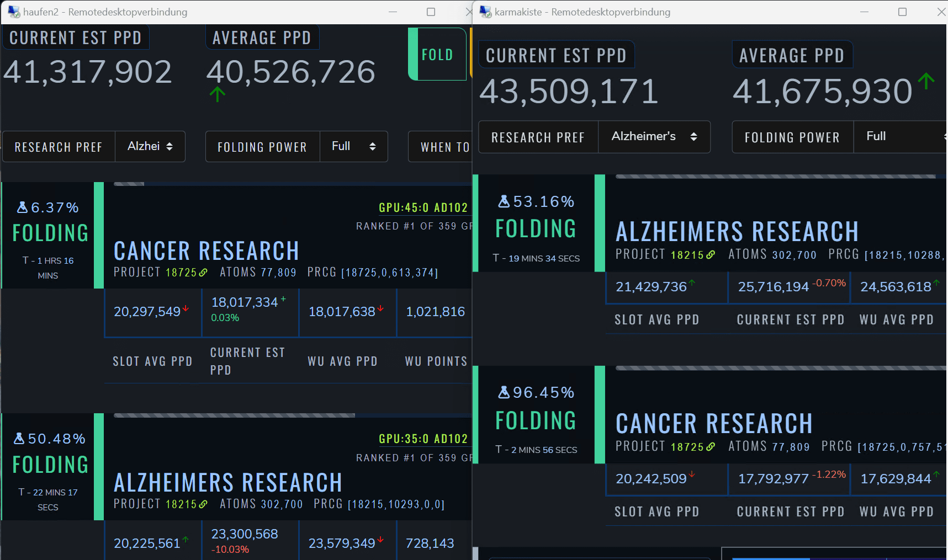
Task: Click the progress bar above Alzheimers Research in haufen2
Action: point(293,415)
